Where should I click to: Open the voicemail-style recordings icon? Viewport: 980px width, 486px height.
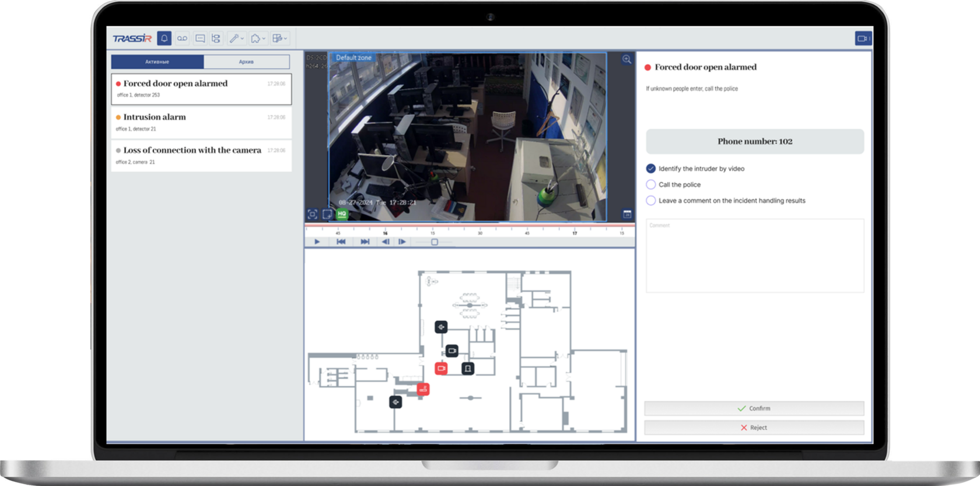(183, 39)
